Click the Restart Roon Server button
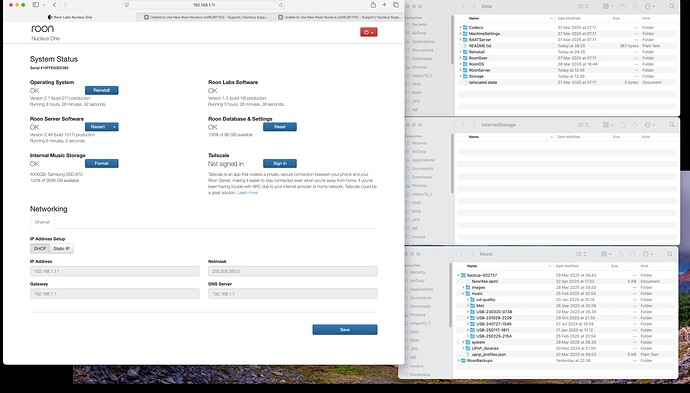 pyautogui.click(x=98, y=127)
